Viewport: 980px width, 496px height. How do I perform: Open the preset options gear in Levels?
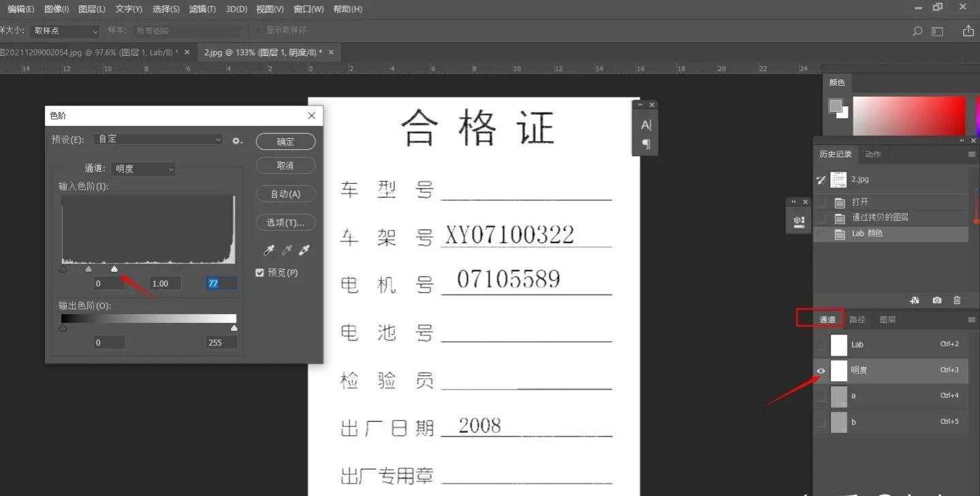(x=236, y=140)
